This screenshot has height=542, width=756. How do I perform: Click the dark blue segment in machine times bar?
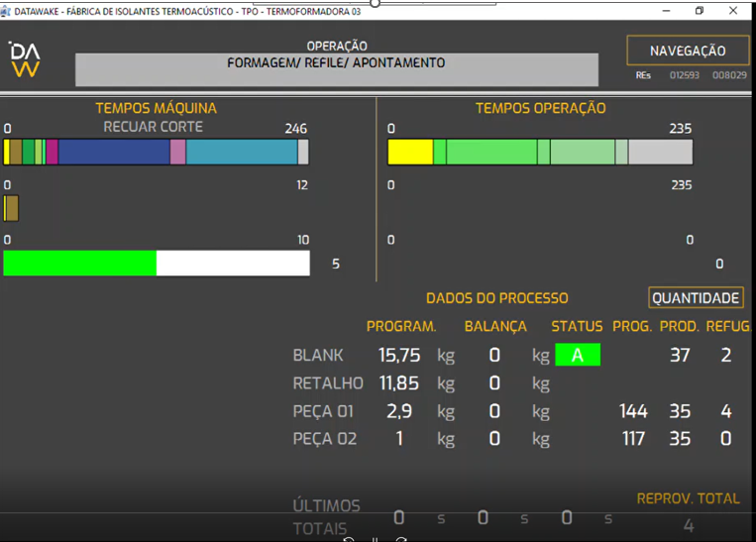(114, 152)
